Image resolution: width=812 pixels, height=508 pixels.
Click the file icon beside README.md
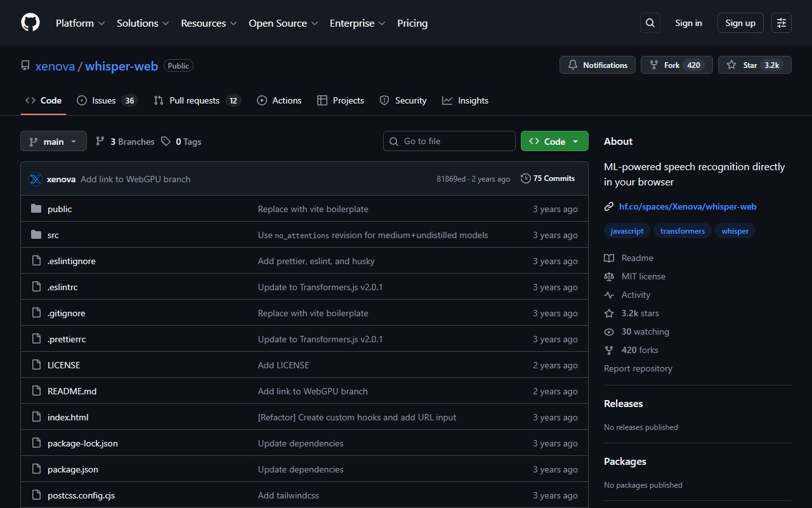point(36,391)
